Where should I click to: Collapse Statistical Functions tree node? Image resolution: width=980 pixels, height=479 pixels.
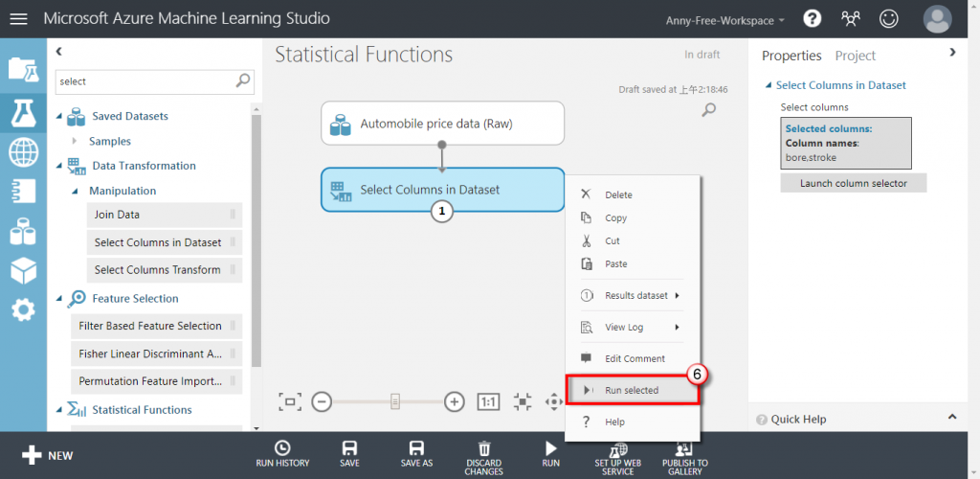pos(59,410)
